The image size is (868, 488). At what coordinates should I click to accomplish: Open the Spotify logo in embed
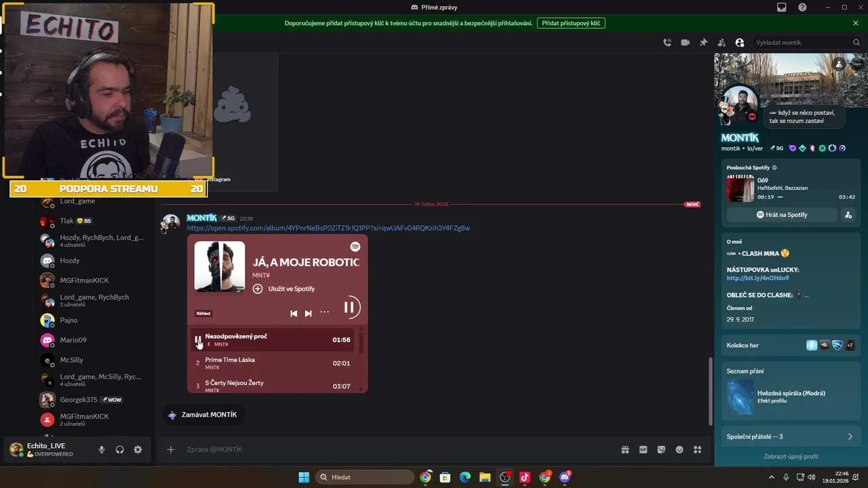click(x=355, y=247)
